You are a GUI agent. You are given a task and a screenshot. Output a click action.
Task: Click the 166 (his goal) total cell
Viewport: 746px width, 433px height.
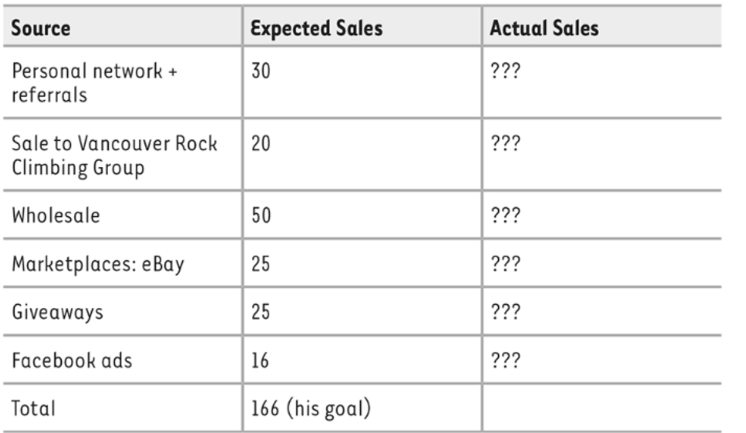coord(311,408)
